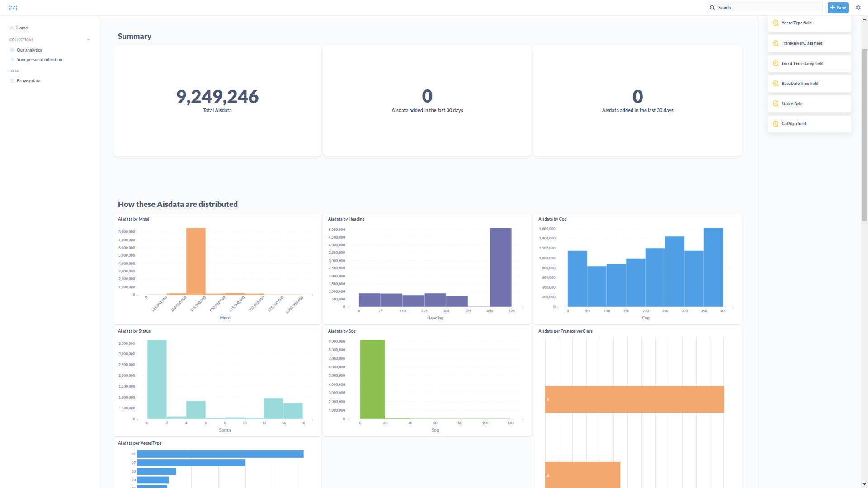Image resolution: width=868 pixels, height=488 pixels.
Task: Click the Total Aisdata count card
Action: tap(217, 100)
